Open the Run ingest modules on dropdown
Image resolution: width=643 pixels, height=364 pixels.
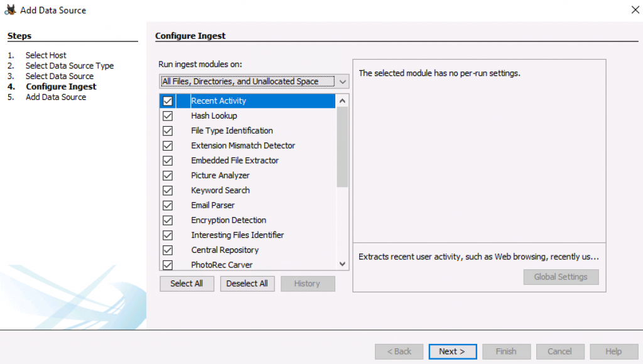coord(254,82)
